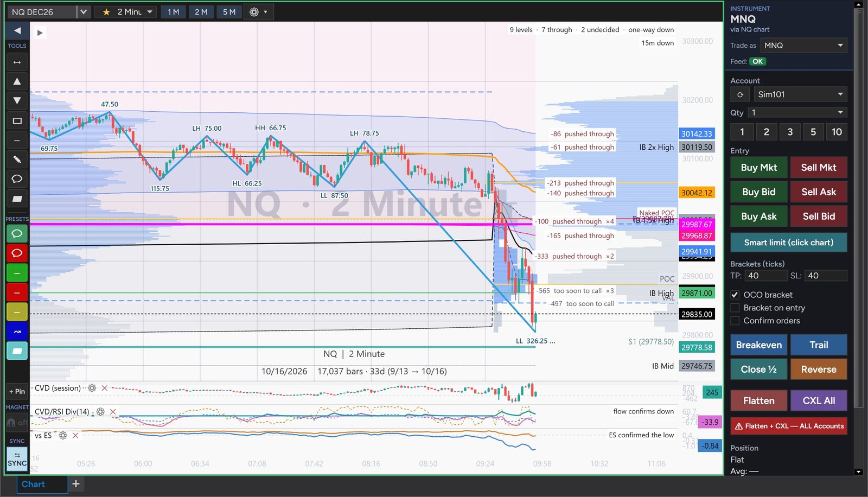Remove the vs ES indicator
The height and width of the screenshot is (497, 868).
(75, 435)
